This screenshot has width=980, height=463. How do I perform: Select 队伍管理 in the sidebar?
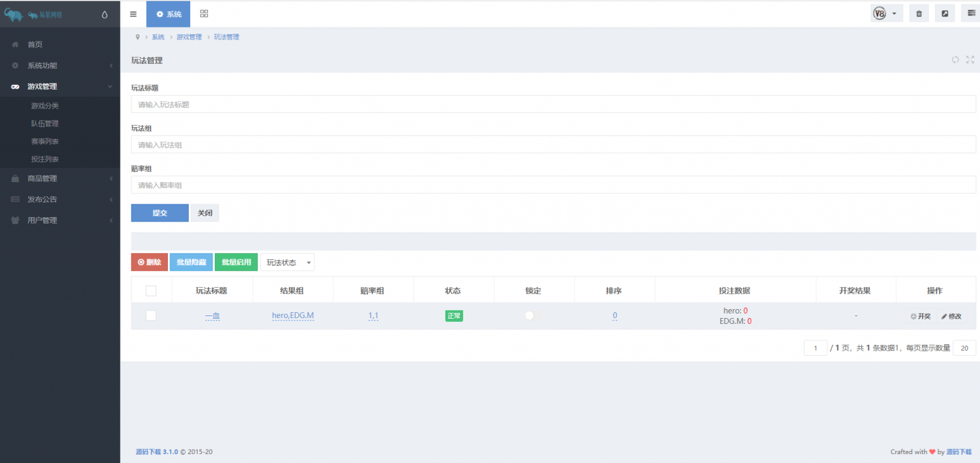tap(45, 124)
